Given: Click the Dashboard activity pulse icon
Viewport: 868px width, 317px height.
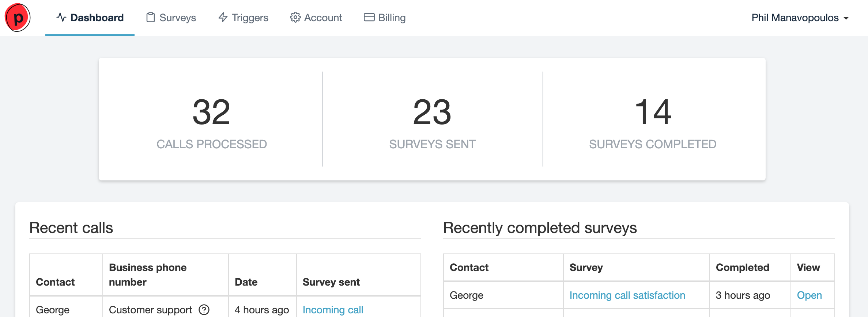Looking at the screenshot, I should (x=61, y=18).
